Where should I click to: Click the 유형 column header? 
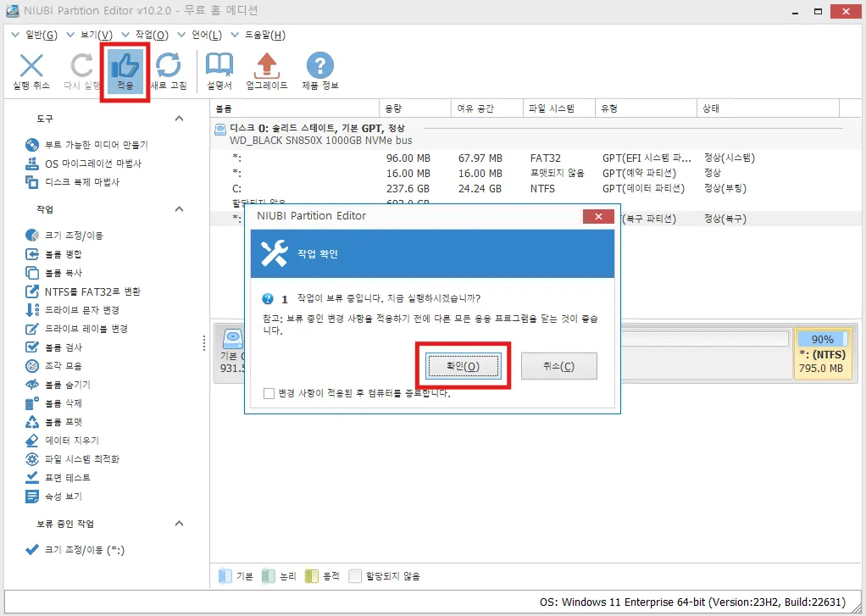tap(647, 108)
